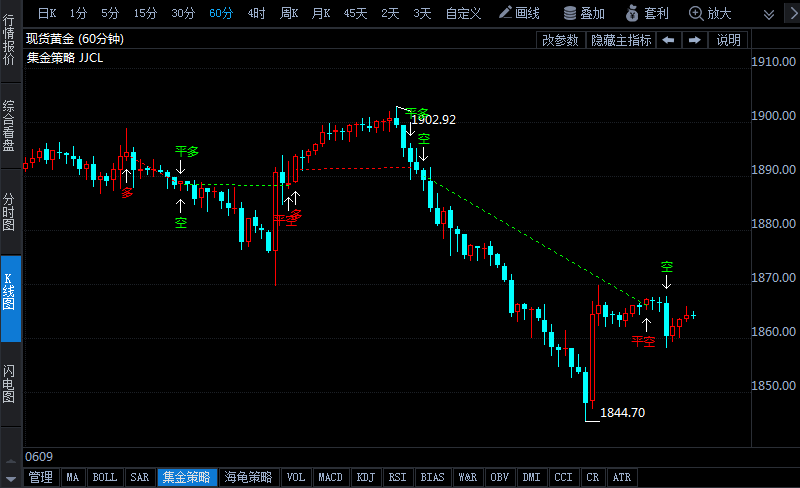The height and width of the screenshot is (488, 800).
Task: Apply the W&R indicator
Action: click(x=467, y=477)
